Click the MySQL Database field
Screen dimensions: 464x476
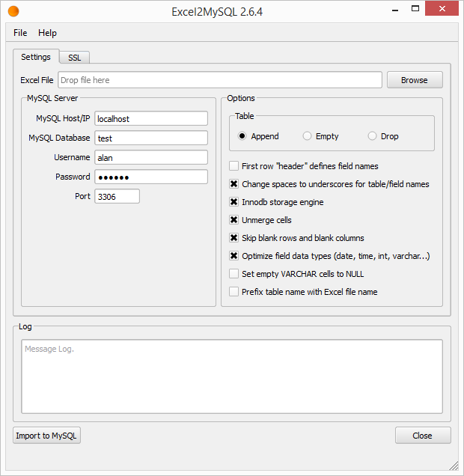pos(151,138)
